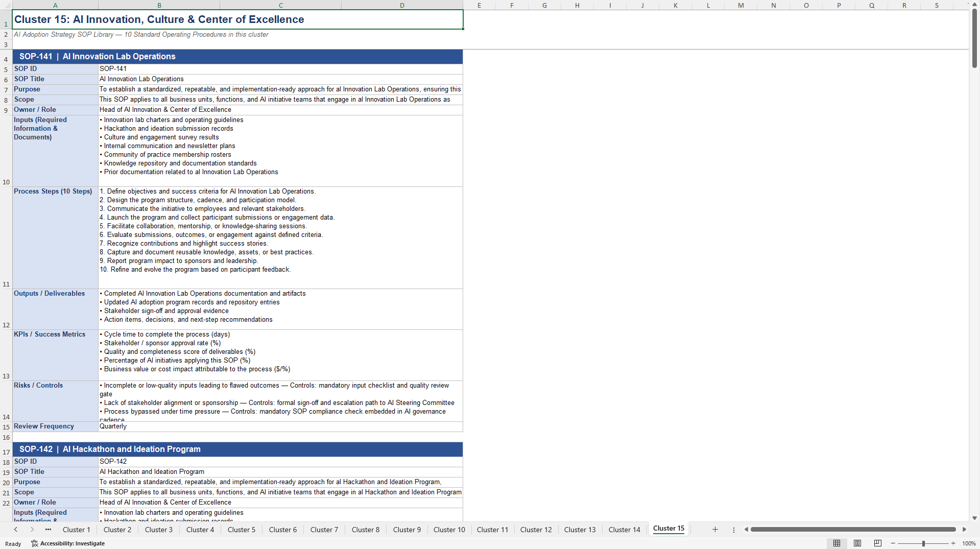Select SOP-141 AI Innovation Lab Operations header
Screen dimensions: 980x549
[237, 57]
